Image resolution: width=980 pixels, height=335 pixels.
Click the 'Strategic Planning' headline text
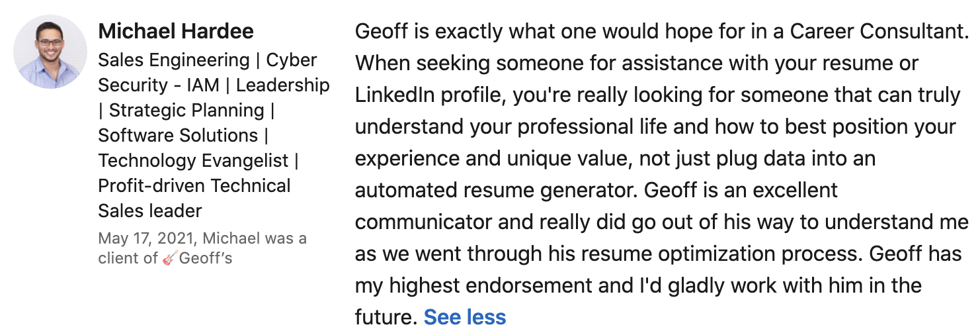(186, 111)
